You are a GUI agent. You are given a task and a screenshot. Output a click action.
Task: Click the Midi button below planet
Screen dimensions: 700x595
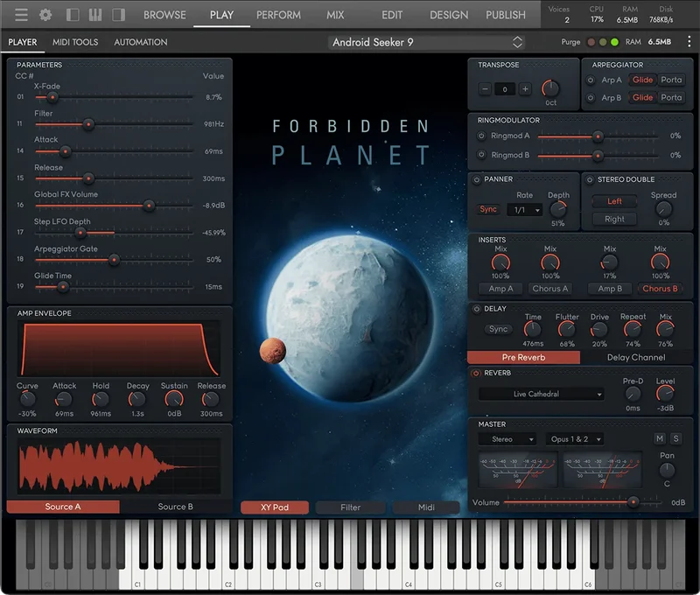tap(426, 507)
